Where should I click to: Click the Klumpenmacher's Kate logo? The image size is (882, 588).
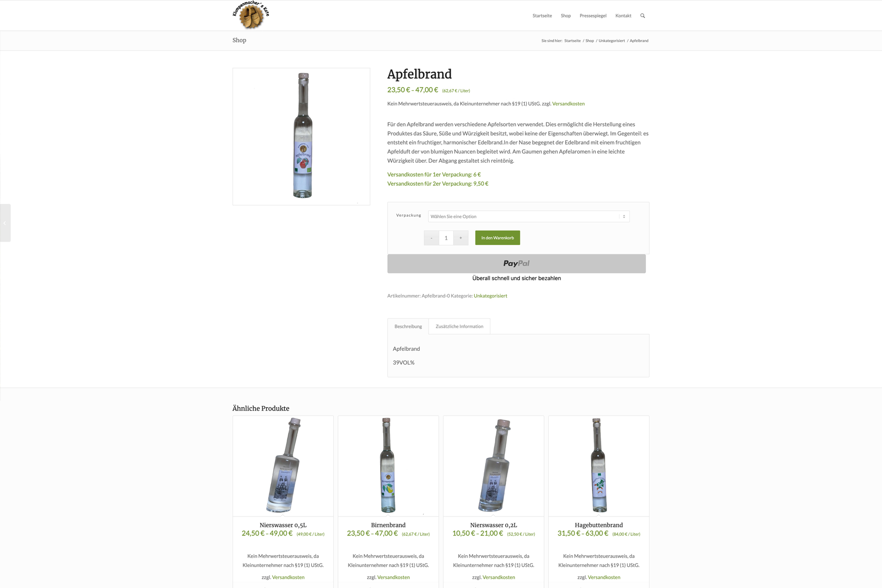(251, 15)
